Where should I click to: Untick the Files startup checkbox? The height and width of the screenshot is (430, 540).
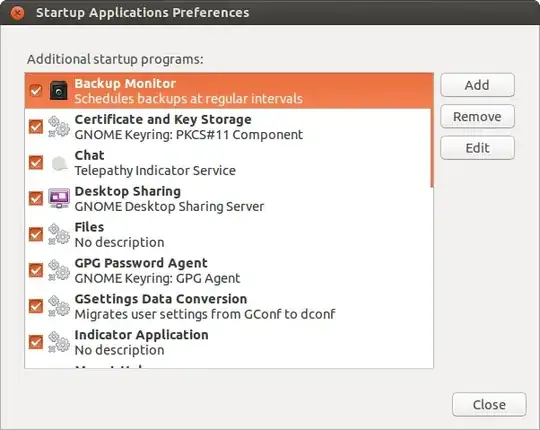click(x=36, y=234)
